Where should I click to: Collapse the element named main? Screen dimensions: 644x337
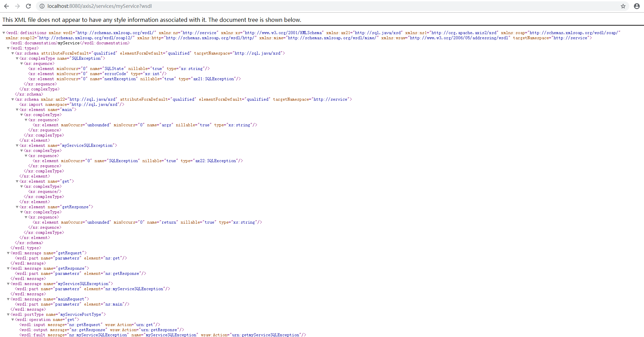[x=17, y=109]
